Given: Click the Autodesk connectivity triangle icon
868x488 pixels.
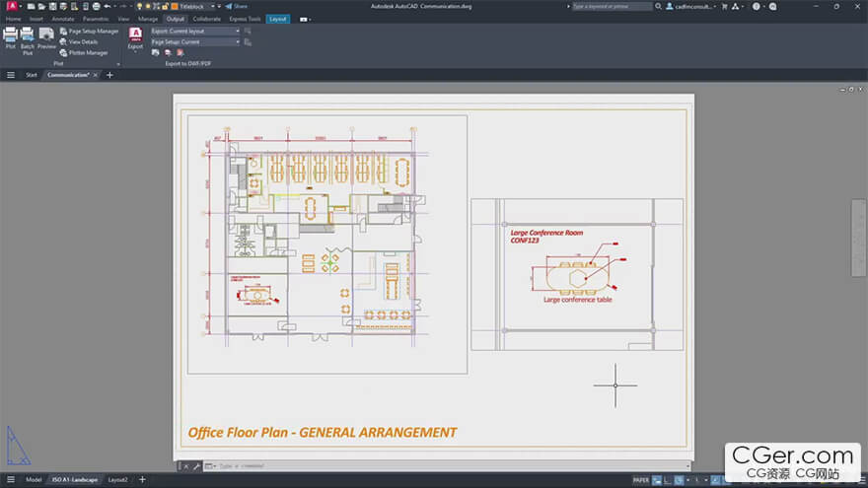Looking at the screenshot, I should [x=735, y=7].
